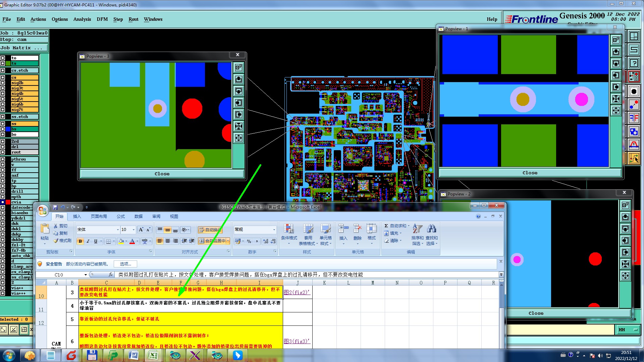
Task: Click pan-up icon in Popview 3
Action: [238, 79]
